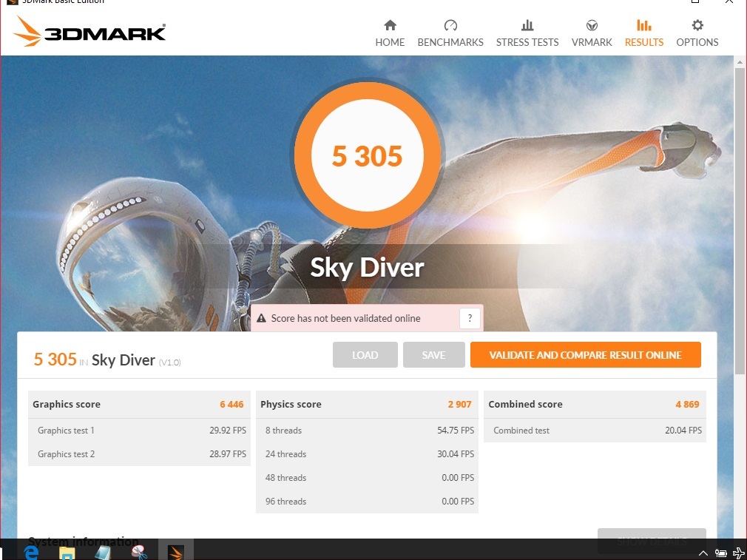Click the Combined score value 4 869
Screen dimensions: 747x560
pos(687,405)
